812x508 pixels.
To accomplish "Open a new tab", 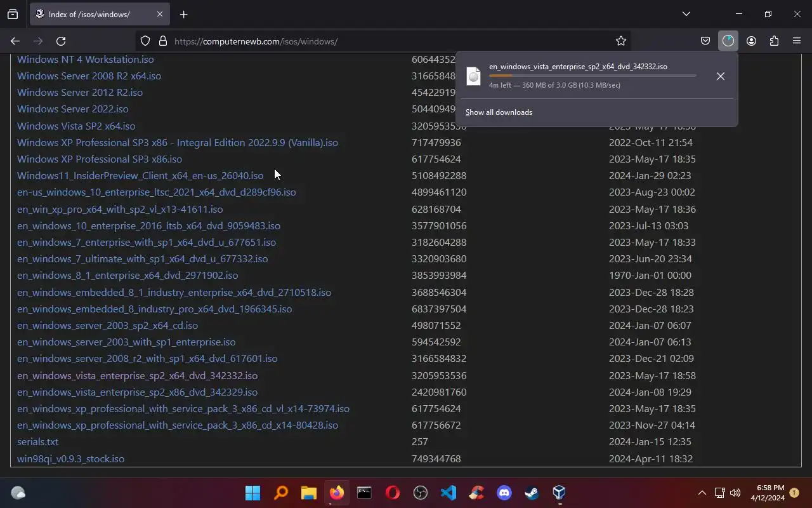I will click(x=183, y=14).
